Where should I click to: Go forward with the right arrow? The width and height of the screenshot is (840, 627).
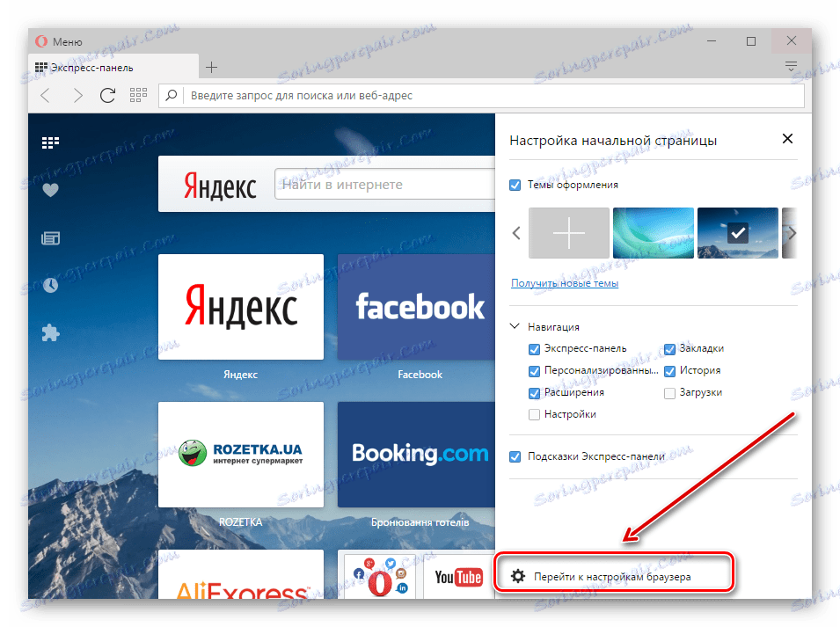[77, 95]
